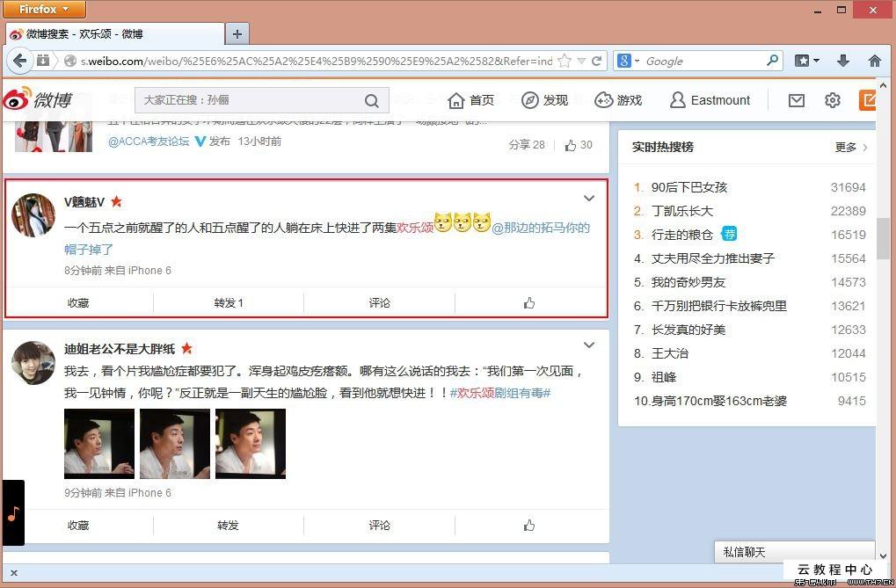Bookmark this page with star icon
Viewport: 896px width, 588px height.
point(565,61)
